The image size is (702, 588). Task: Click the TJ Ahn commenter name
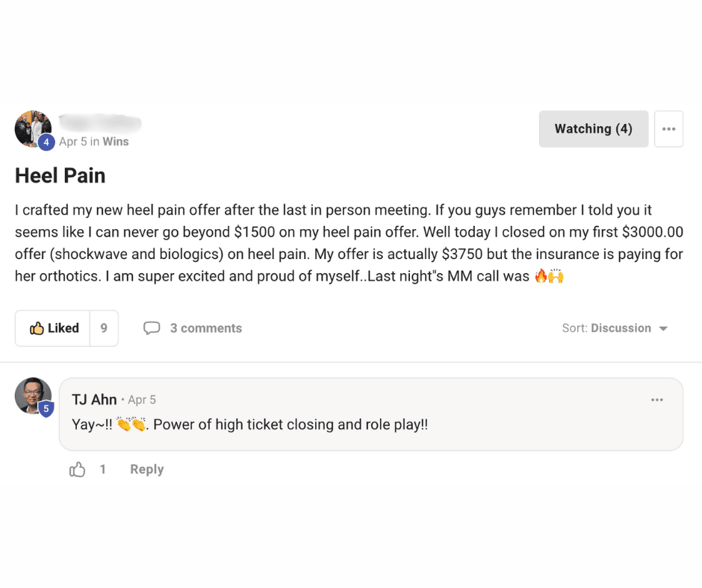(94, 400)
